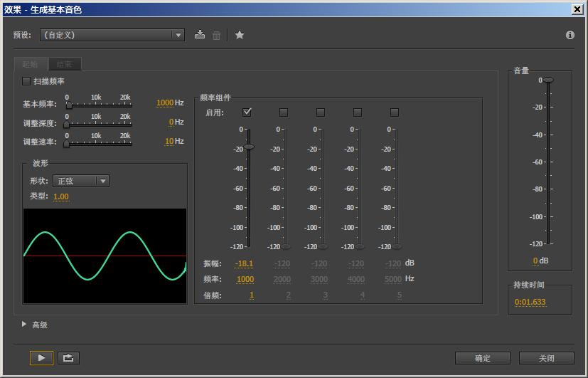Click the 类型 value 1.00
Image resolution: width=588 pixels, height=378 pixels.
pos(60,196)
